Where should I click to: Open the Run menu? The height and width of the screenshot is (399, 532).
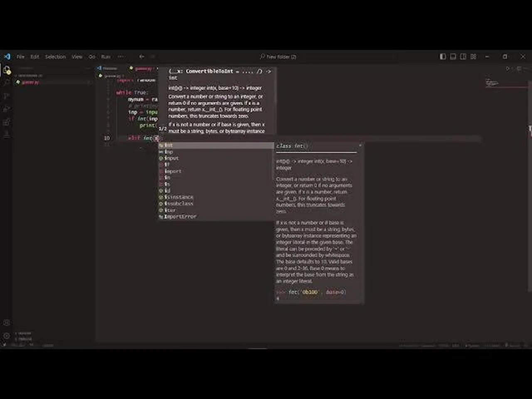(105, 57)
